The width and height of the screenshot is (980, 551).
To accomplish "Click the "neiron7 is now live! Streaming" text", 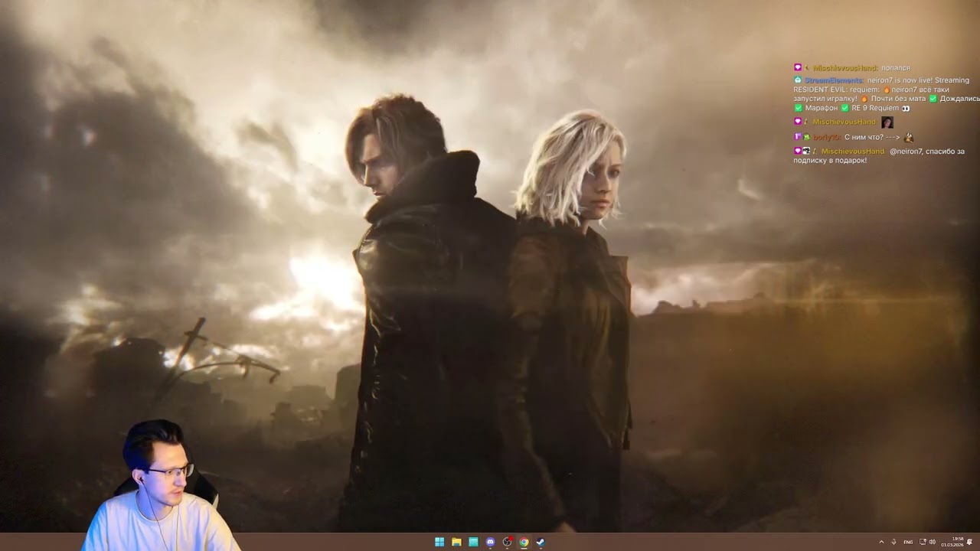I will click(x=918, y=80).
